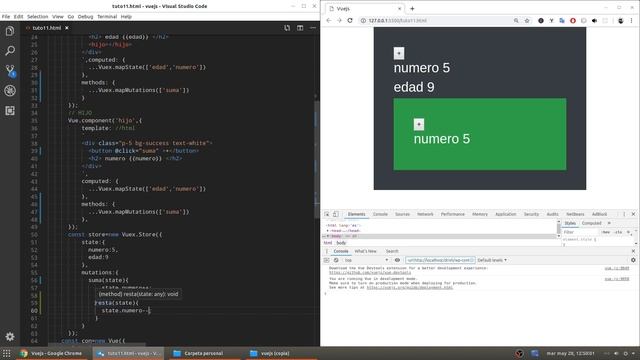View site information icon in address bar
The height and width of the screenshot is (360, 640).
(363, 20)
